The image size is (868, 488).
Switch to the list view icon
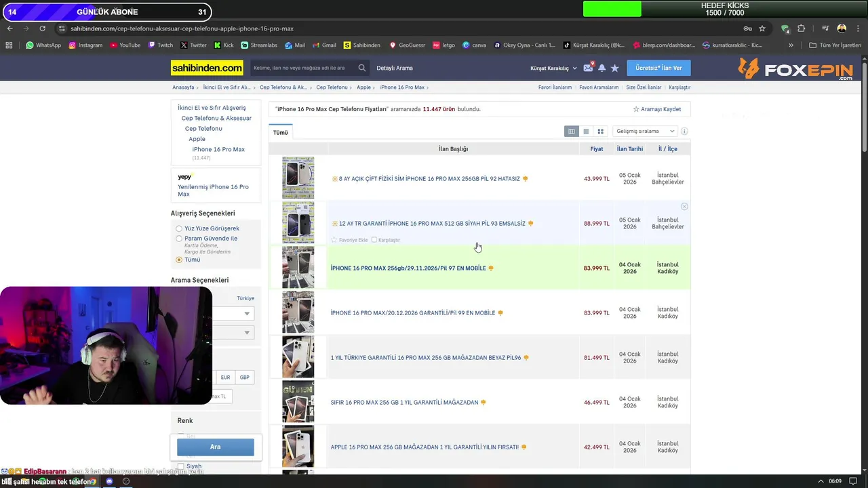point(586,131)
